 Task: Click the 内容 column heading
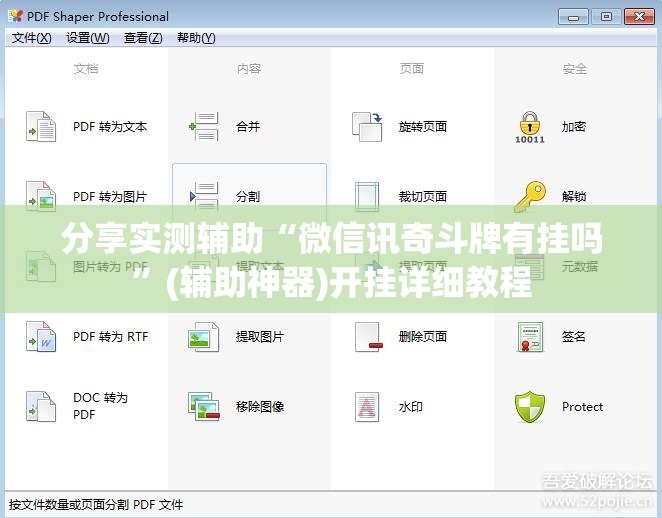[x=249, y=68]
